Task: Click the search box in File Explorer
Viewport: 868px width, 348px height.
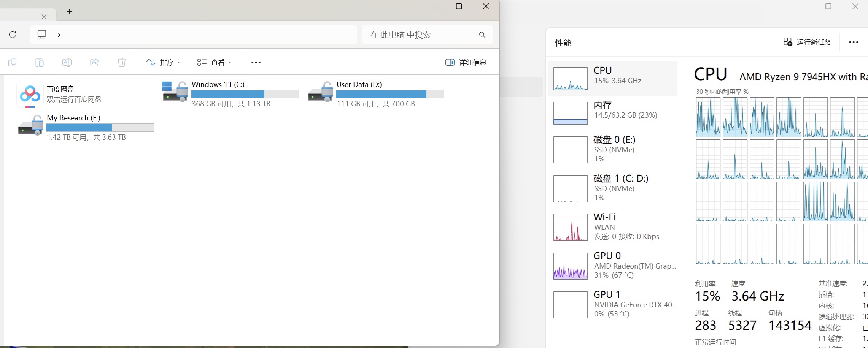Action: (x=427, y=35)
